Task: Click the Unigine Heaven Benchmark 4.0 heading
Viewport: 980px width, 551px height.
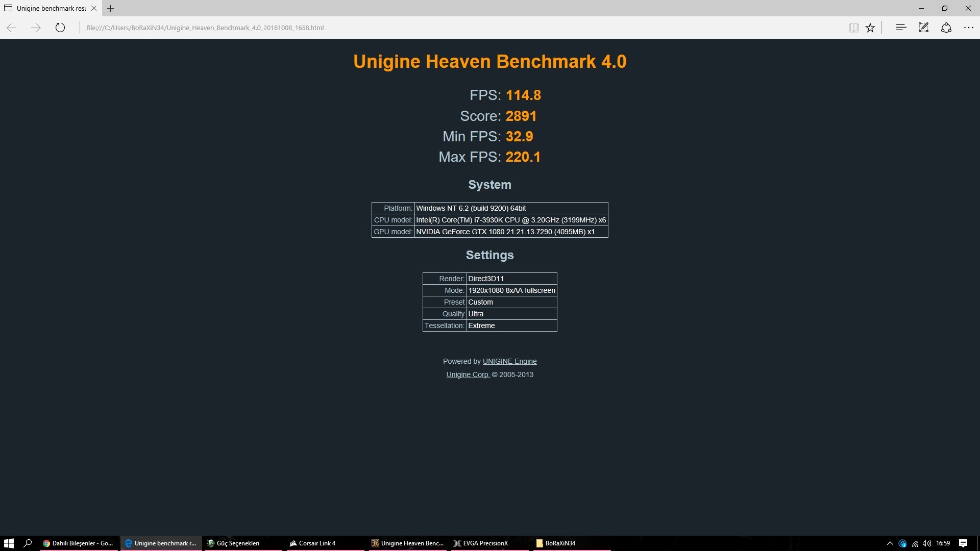Action: [x=490, y=62]
